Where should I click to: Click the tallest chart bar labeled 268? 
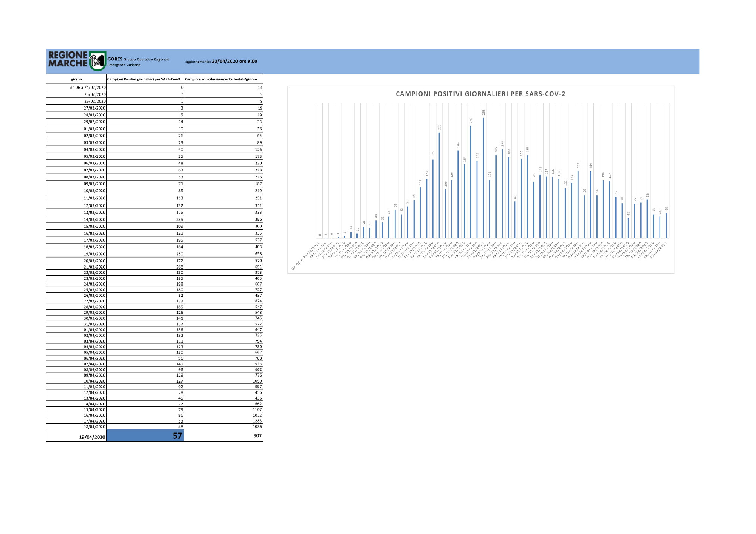pyautogui.click(x=483, y=177)
